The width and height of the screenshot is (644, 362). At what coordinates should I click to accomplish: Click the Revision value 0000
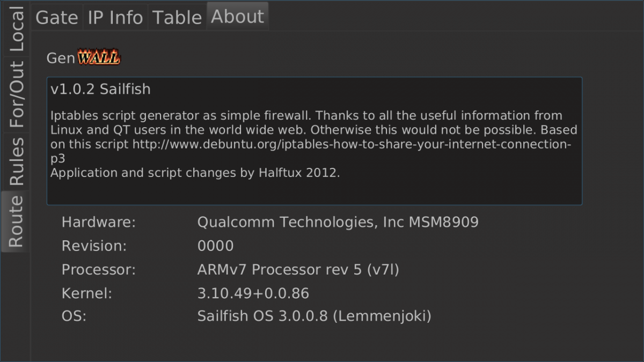215,246
